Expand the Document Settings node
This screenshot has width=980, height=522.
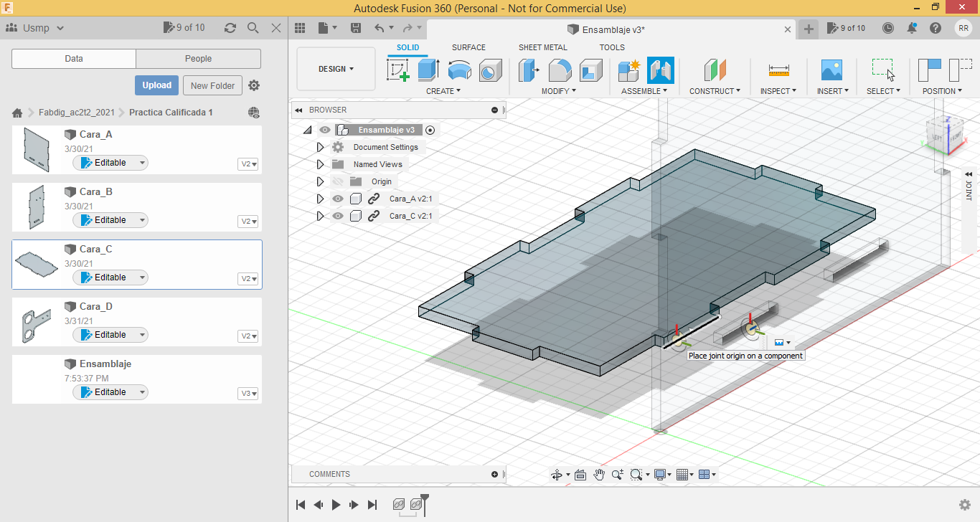click(x=321, y=147)
